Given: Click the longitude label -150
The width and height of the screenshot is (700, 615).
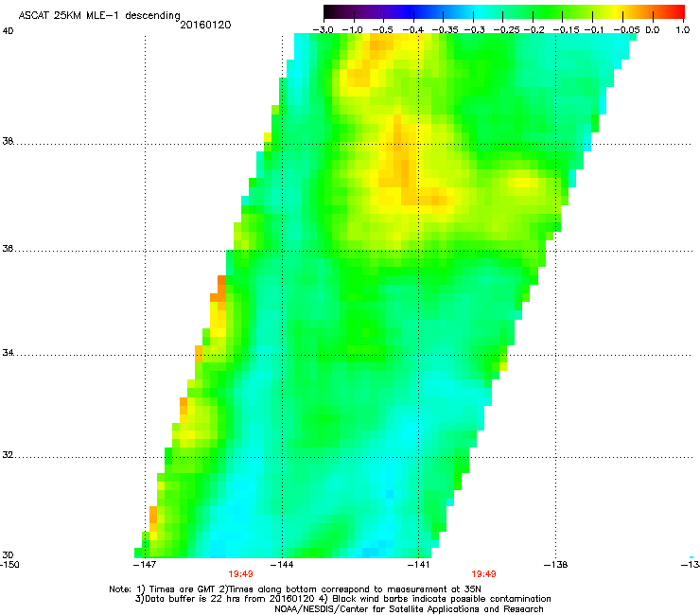Looking at the screenshot, I should click(9, 565).
